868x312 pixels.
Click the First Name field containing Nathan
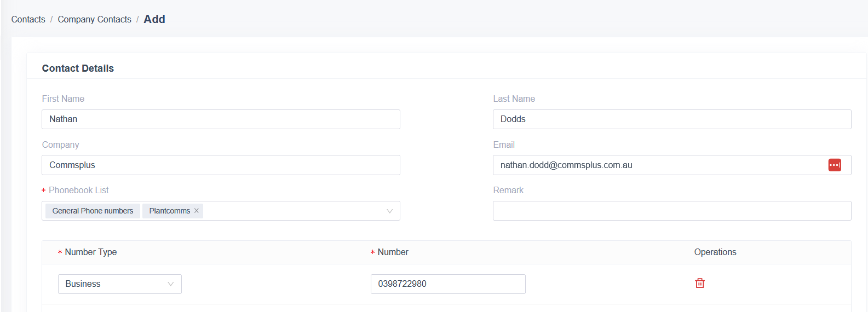tap(221, 119)
